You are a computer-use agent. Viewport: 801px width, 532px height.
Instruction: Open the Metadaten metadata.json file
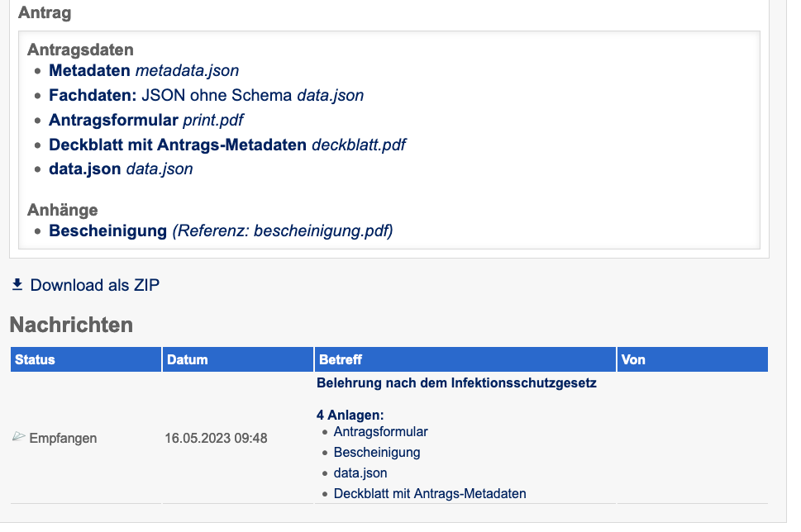[143, 71]
